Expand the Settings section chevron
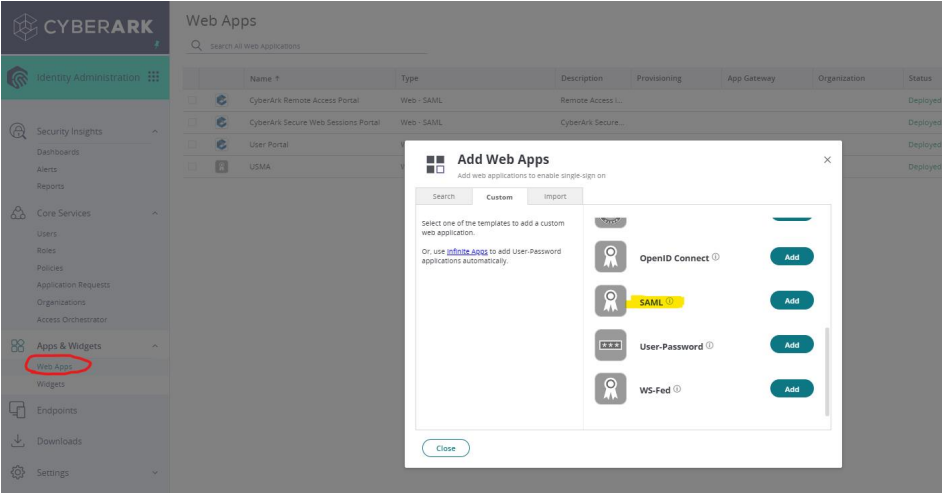This screenshot has height=493, width=943. (x=155, y=473)
